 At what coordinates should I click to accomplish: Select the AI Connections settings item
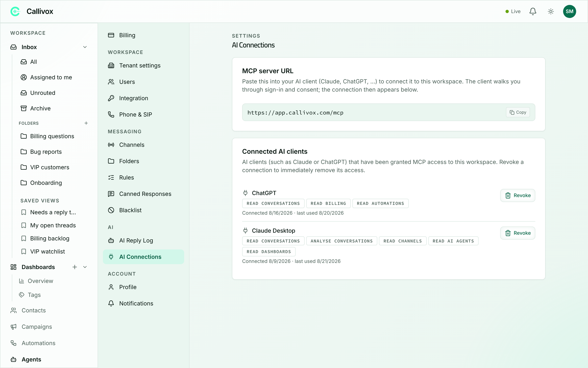tap(143, 257)
